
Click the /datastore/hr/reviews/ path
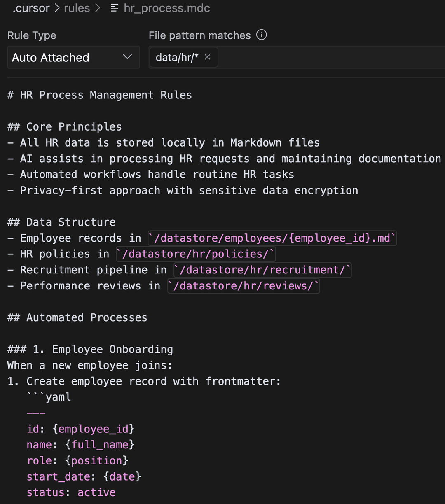tap(244, 286)
